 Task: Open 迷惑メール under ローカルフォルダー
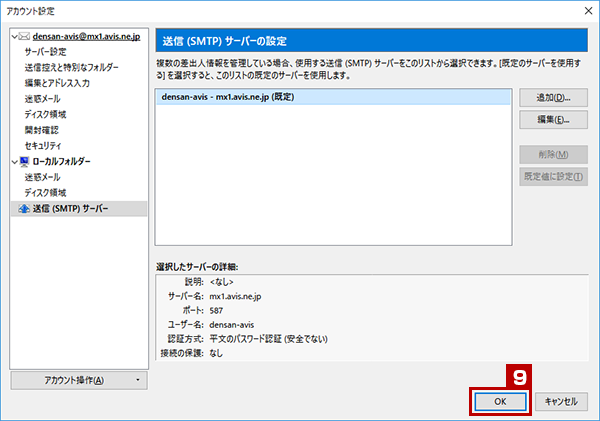[42, 177]
